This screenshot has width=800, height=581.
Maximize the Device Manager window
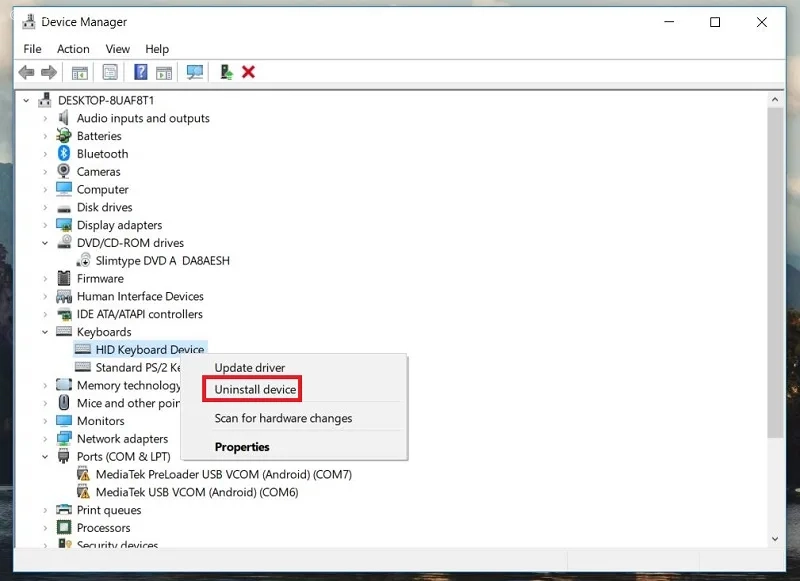[715, 22]
